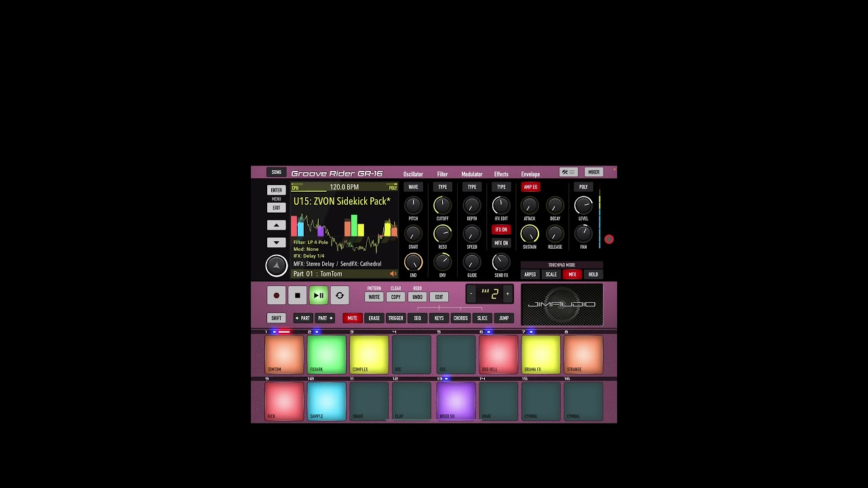Toggle MFX touchpad mode

(572, 274)
